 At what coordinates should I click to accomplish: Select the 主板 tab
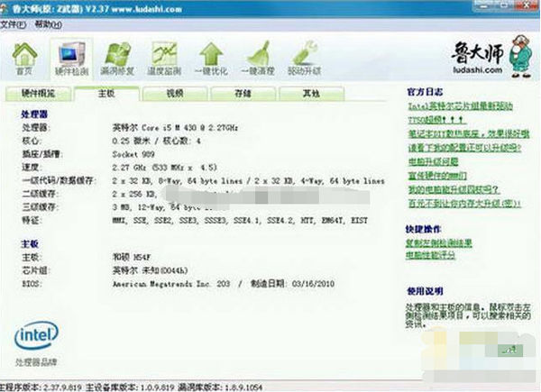(x=106, y=93)
